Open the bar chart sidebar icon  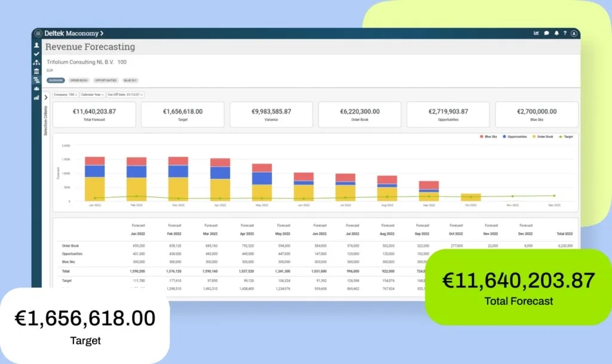[x=36, y=97]
